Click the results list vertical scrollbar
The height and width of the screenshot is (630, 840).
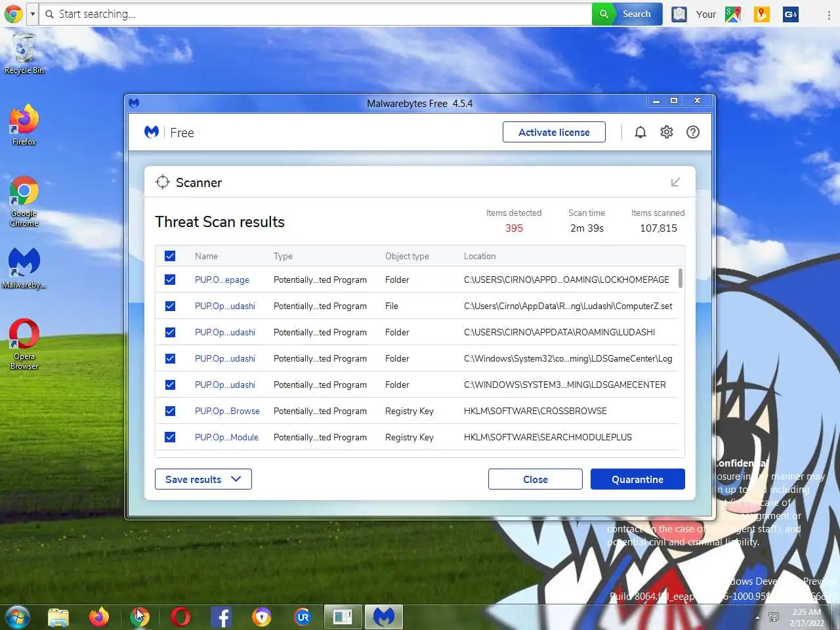tap(680, 278)
